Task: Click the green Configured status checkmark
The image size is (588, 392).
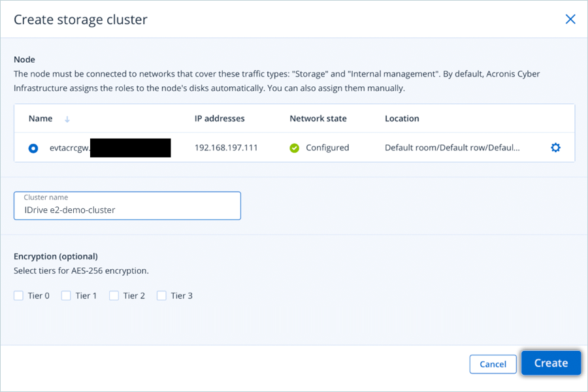Action: coord(295,148)
